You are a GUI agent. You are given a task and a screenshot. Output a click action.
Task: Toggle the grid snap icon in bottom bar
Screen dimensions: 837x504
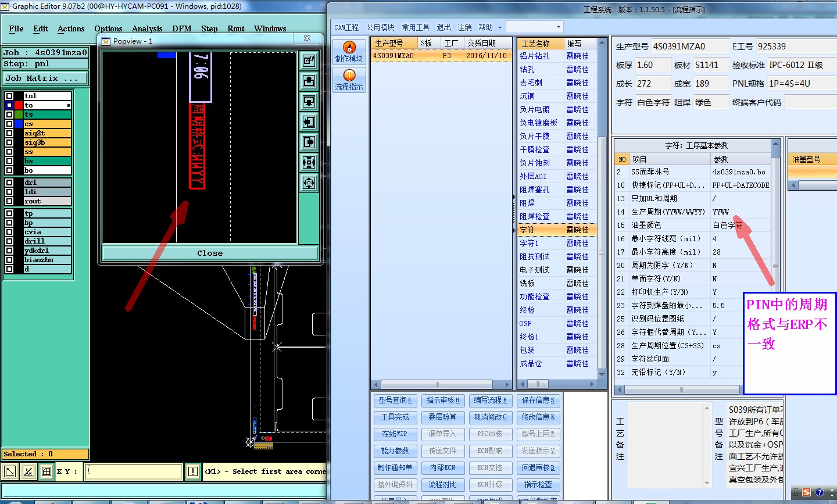46,471
